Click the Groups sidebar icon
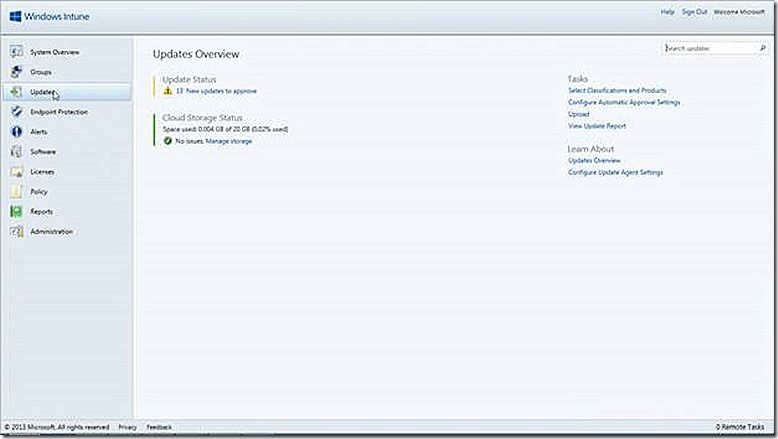Image resolution: width=778 pixels, height=439 pixels. [16, 72]
